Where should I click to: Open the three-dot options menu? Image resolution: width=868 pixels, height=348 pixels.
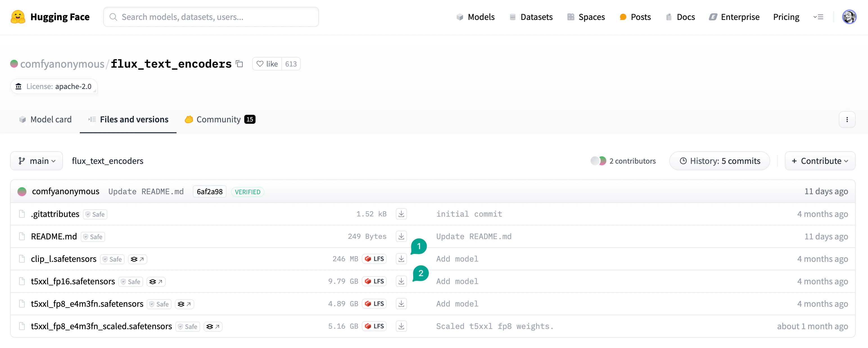click(x=847, y=120)
